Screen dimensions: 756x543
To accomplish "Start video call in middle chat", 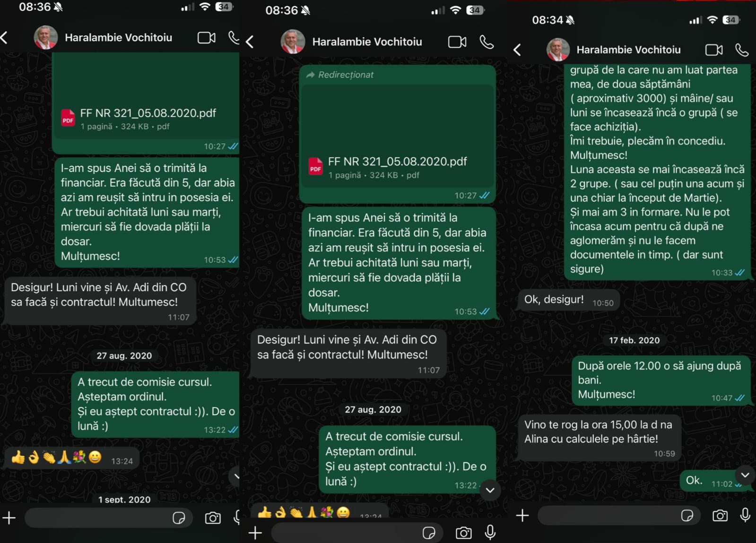I will (457, 42).
